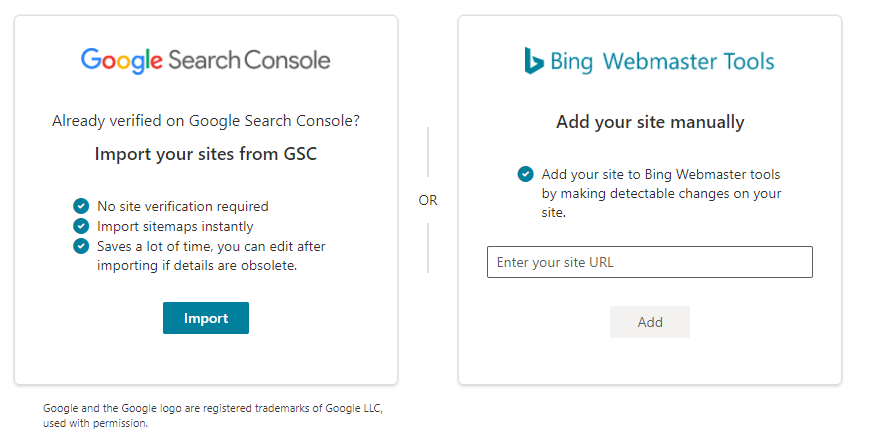The image size is (871, 437).
Task: Focus the 'Enter your site URL' field
Action: click(x=649, y=262)
